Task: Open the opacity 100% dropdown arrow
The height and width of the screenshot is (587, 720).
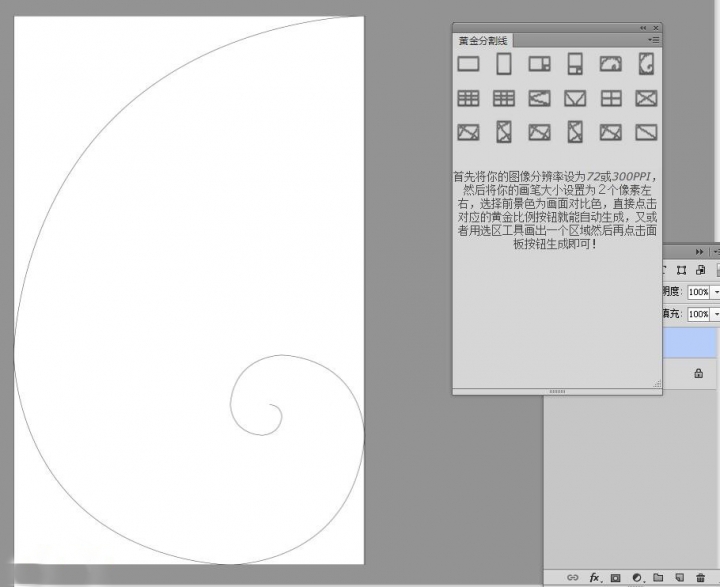Action: click(x=715, y=292)
